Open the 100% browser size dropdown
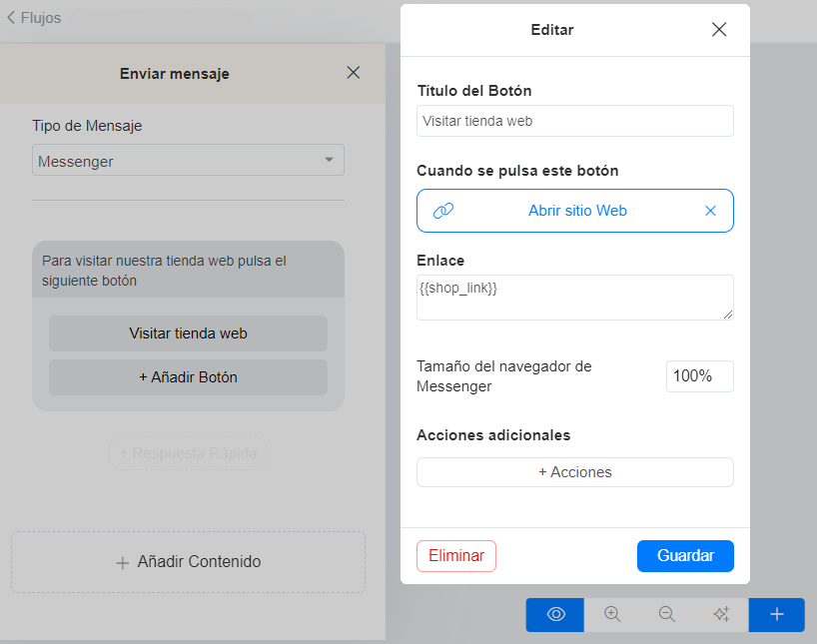Image resolution: width=817 pixels, height=644 pixels. coord(700,376)
